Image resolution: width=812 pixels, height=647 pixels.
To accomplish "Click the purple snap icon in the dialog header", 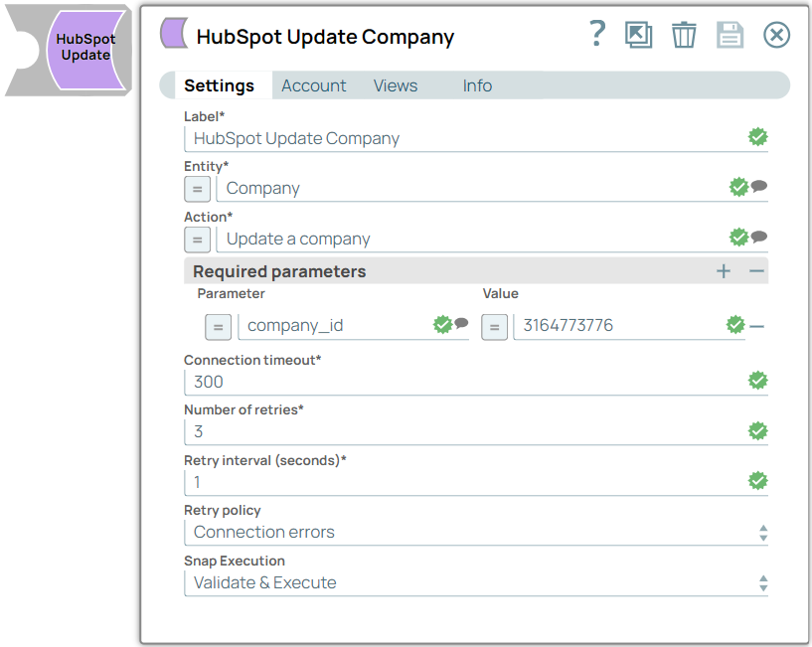I will 174,33.
